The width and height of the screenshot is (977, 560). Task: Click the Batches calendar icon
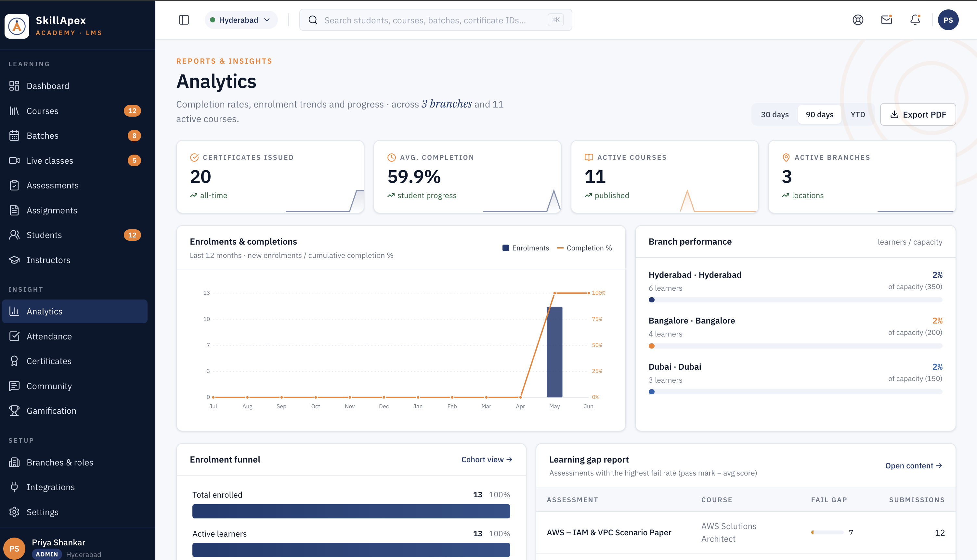[x=14, y=136]
